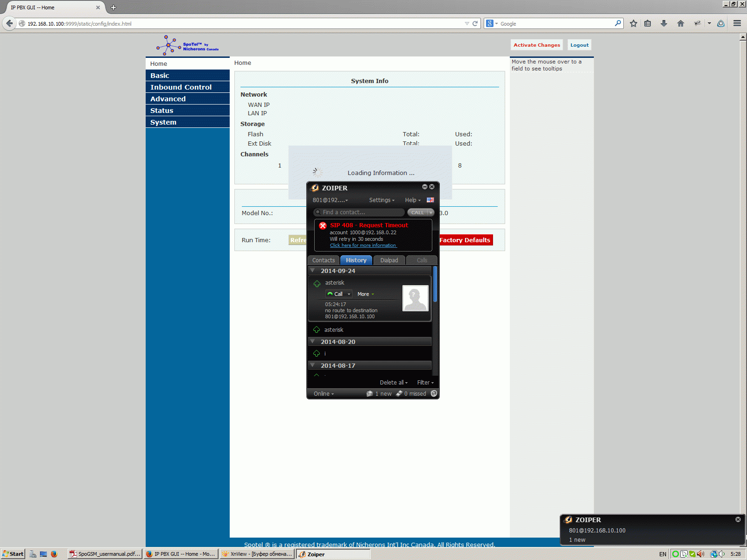Open the Zoiper Help menu
747x560 pixels.
[413, 200]
